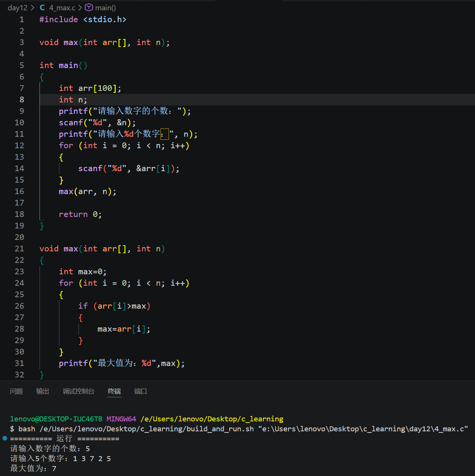Click line number 32 in the gutter
The width and height of the screenshot is (475, 476).
coord(19,375)
